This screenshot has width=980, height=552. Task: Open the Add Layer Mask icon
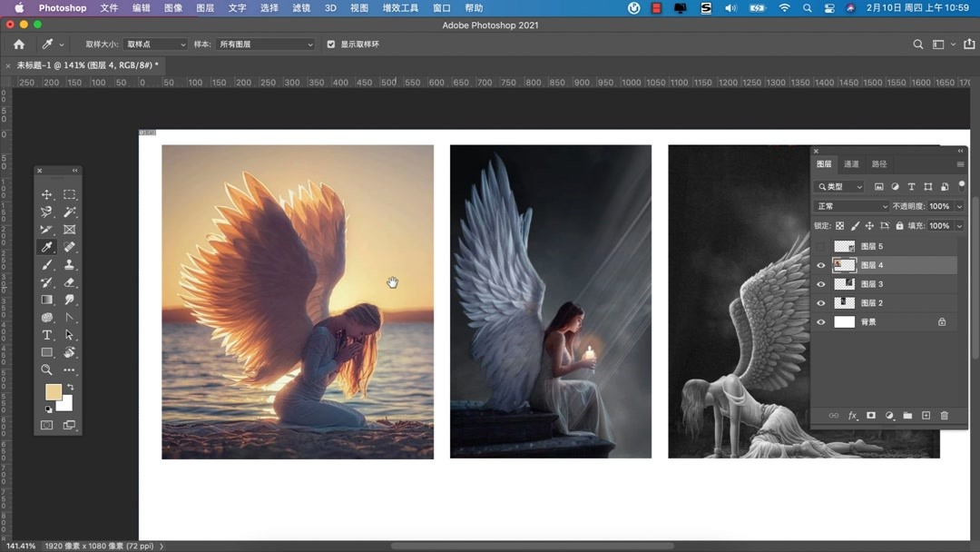[x=871, y=415]
